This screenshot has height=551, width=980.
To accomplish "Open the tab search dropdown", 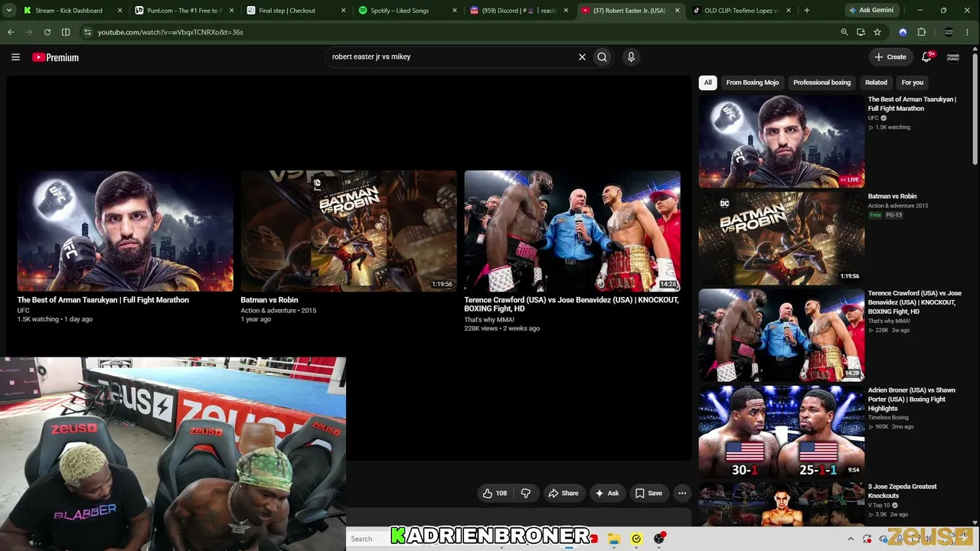I will click(9, 11).
